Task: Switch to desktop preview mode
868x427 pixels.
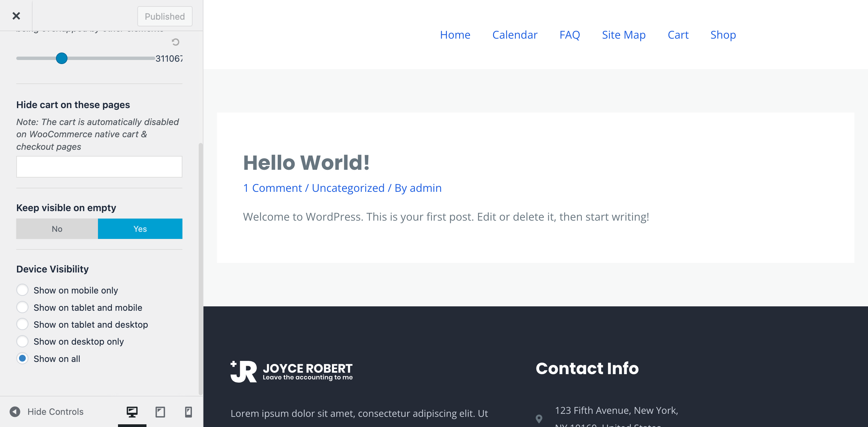Action: [x=132, y=412]
